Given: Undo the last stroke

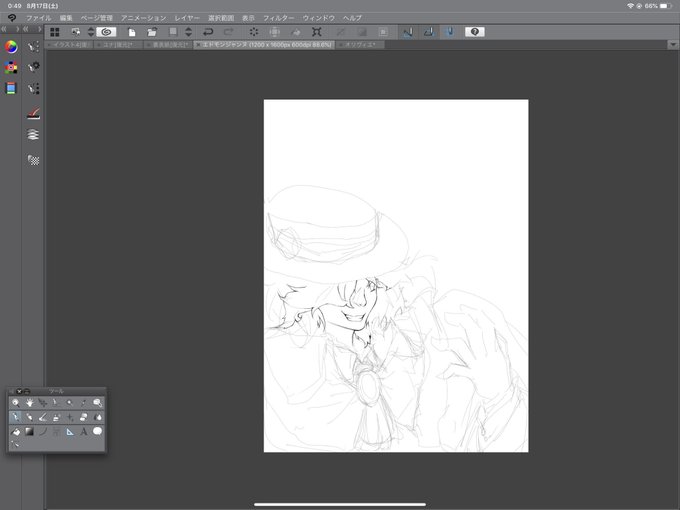Looking at the screenshot, I should (208, 32).
